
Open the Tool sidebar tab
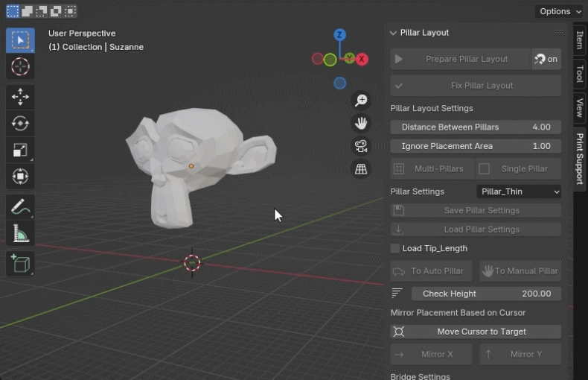pos(580,74)
